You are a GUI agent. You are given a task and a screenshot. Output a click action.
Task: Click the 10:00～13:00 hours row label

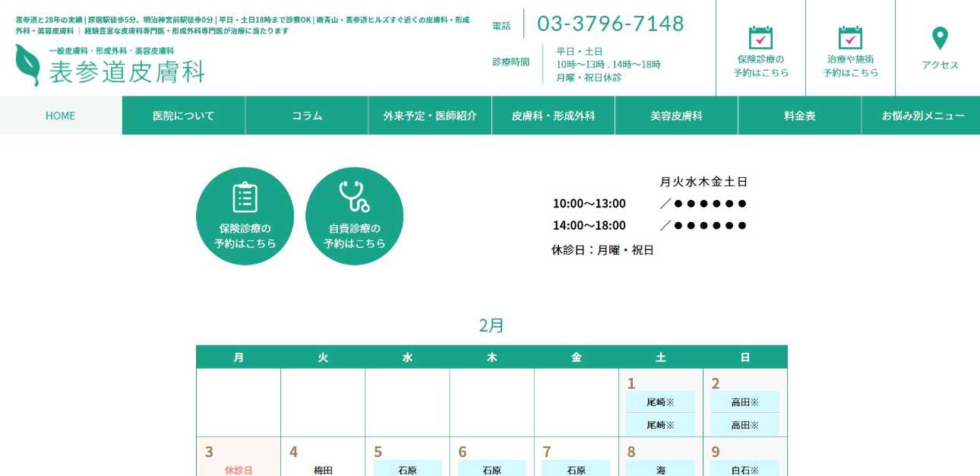tap(590, 203)
